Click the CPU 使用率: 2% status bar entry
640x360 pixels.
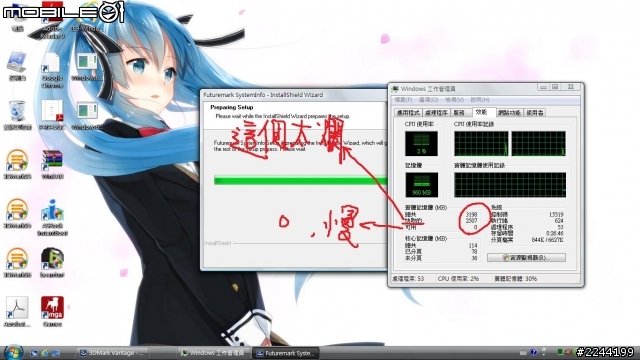tap(458, 279)
